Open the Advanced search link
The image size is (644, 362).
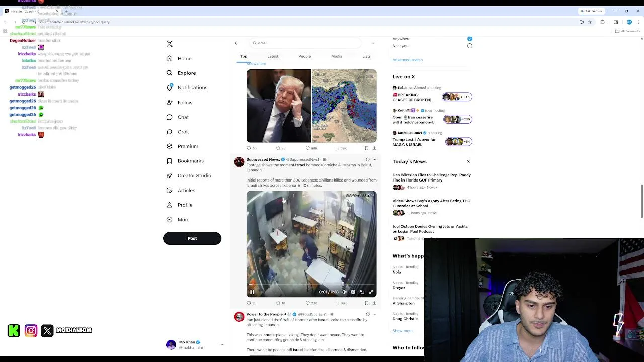[x=408, y=60]
